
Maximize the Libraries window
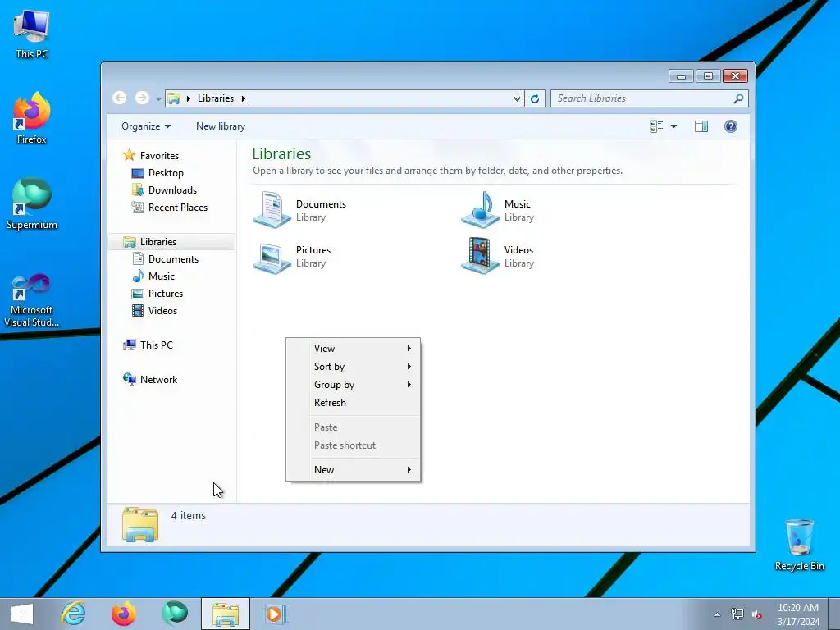coord(708,76)
